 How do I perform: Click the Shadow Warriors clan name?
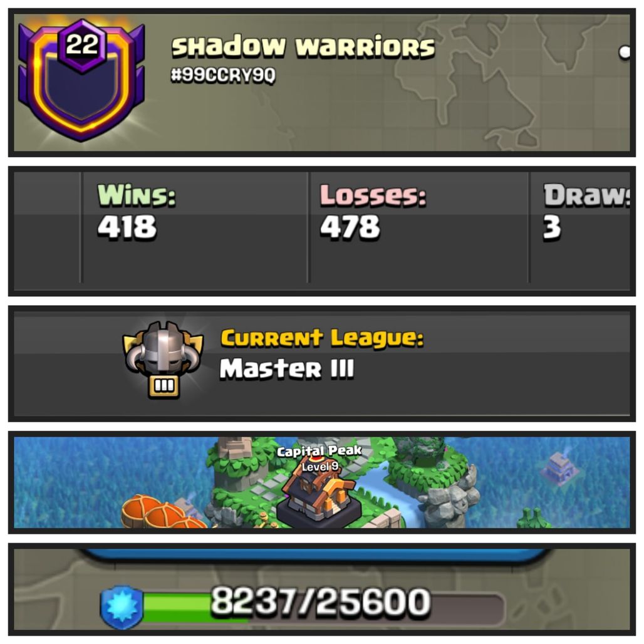pos(303,46)
